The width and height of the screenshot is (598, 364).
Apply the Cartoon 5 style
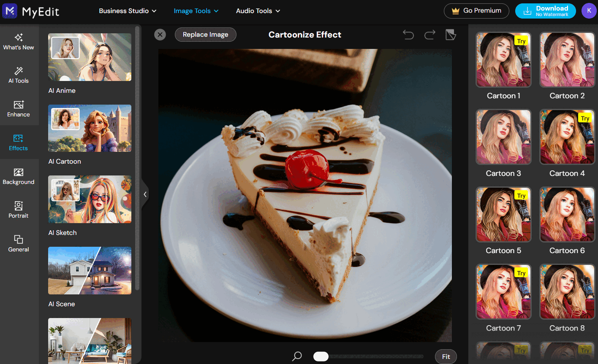503,215
